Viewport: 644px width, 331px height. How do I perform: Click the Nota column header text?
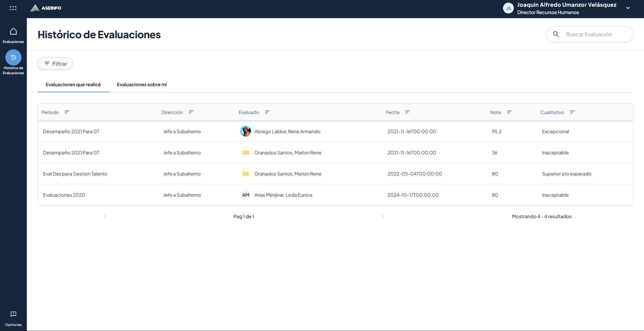[496, 112]
